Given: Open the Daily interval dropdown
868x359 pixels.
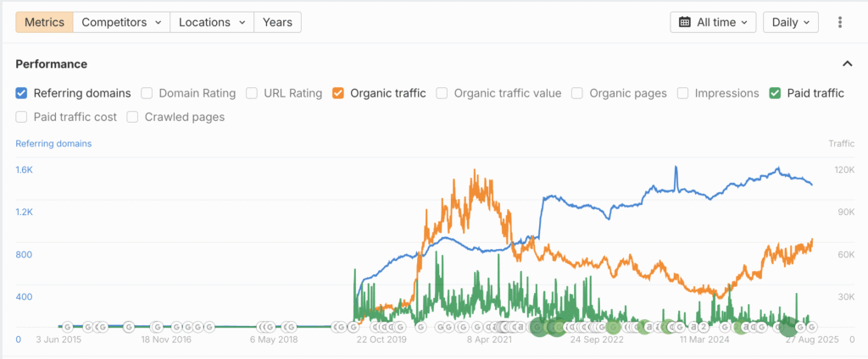Looking at the screenshot, I should tap(790, 22).
